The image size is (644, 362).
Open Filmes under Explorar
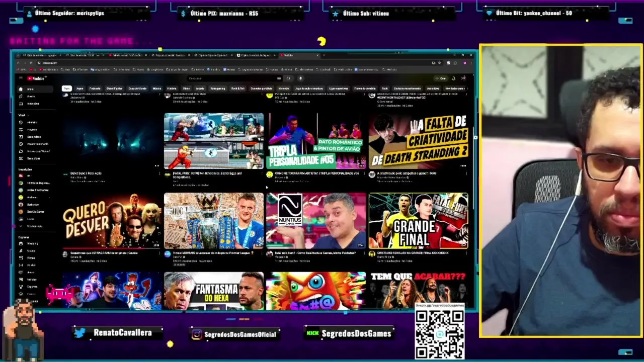(36, 258)
